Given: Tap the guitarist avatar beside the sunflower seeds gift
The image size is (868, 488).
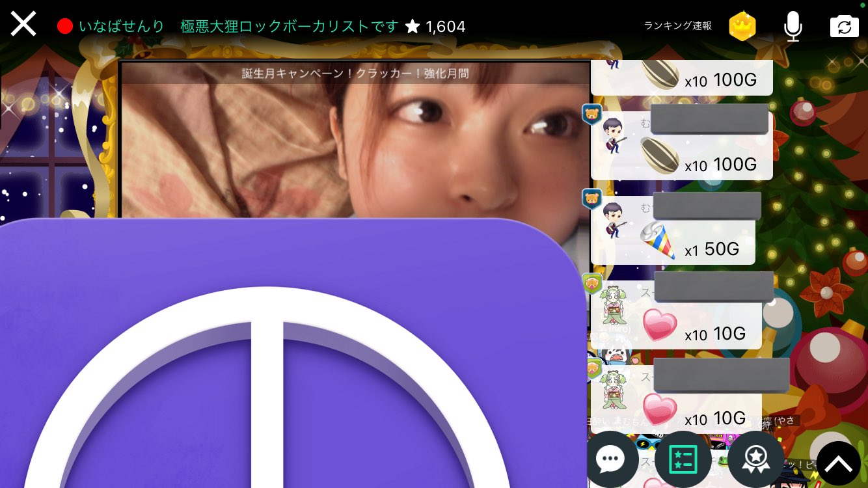Looking at the screenshot, I should tap(615, 136).
